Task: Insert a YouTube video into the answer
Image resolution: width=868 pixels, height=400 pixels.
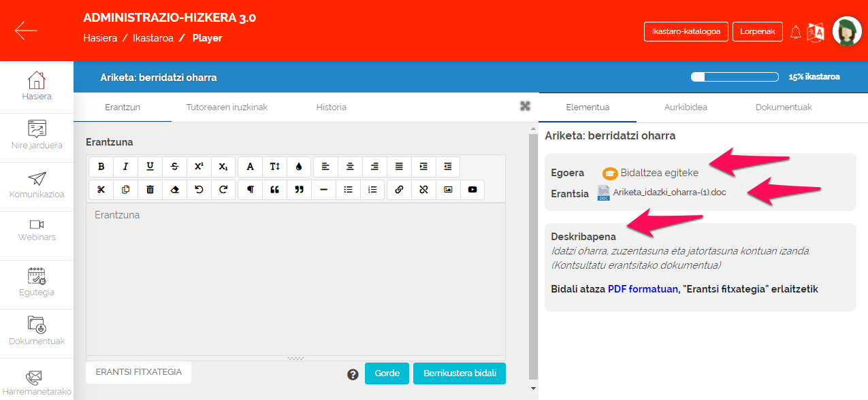Action: tap(472, 190)
